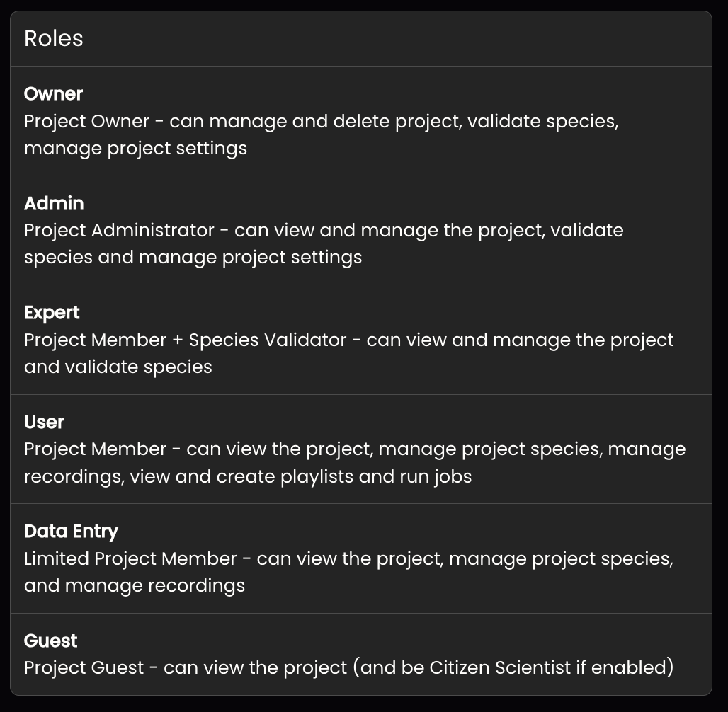The height and width of the screenshot is (712, 728).
Task: Click the Species Validator description text
Action: (x=348, y=353)
